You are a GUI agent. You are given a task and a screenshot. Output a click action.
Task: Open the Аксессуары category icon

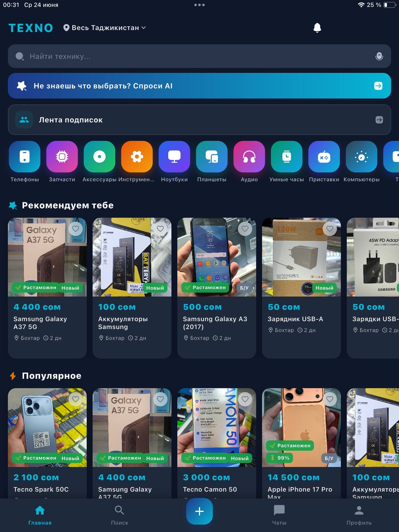99,157
